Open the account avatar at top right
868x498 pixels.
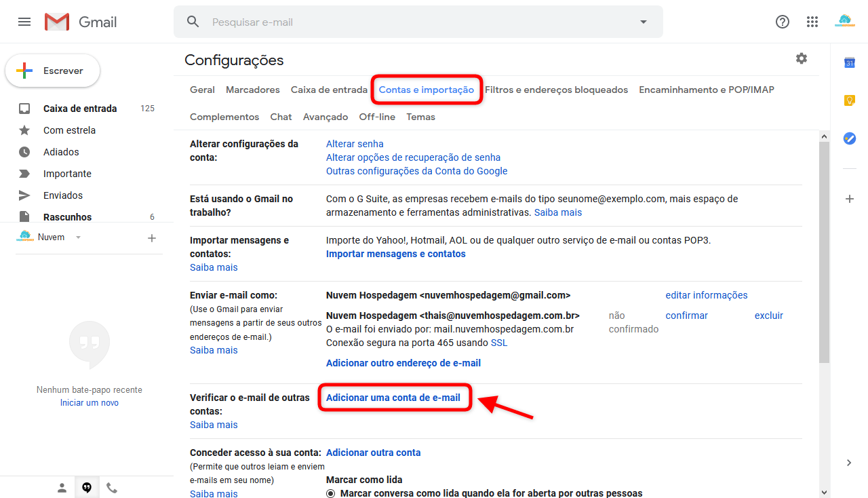coord(845,22)
